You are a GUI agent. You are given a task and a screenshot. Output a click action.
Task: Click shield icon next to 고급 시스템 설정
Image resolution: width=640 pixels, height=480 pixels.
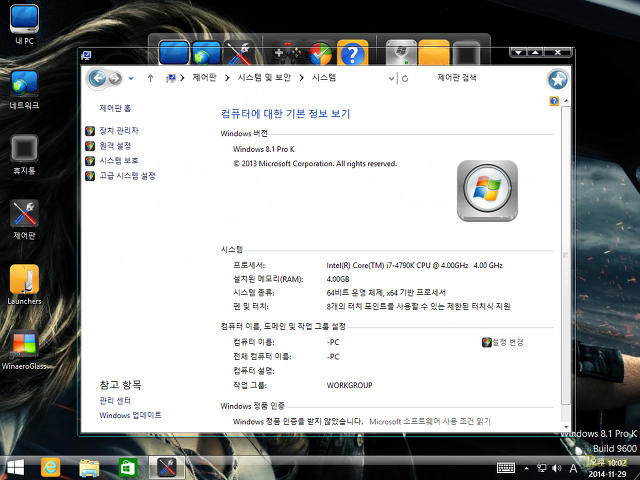click(x=90, y=176)
